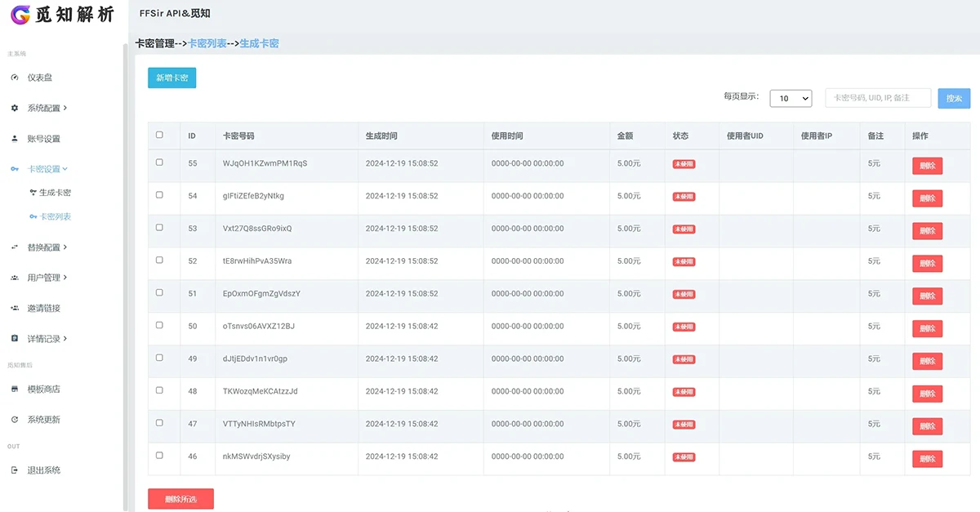Expand the 替换配置 sidebar section
980x512 pixels.
pos(47,247)
